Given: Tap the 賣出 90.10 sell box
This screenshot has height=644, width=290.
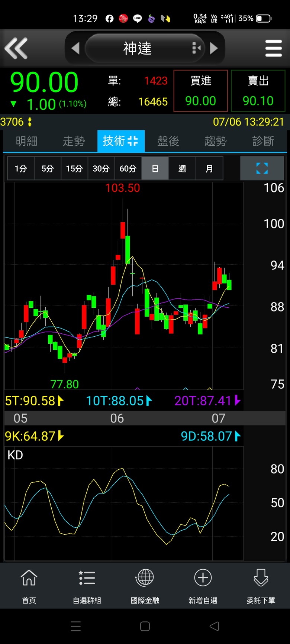Looking at the screenshot, I should (258, 91).
